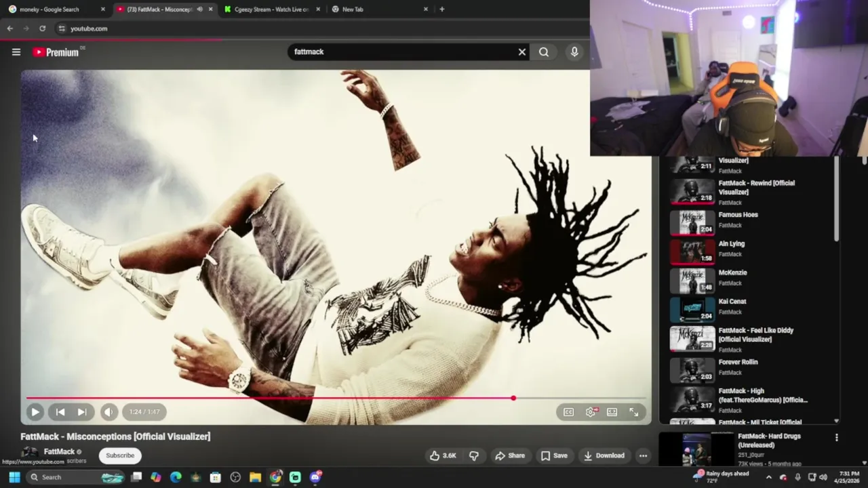Mute the video volume
The height and width of the screenshot is (488, 868).
pyautogui.click(x=108, y=411)
